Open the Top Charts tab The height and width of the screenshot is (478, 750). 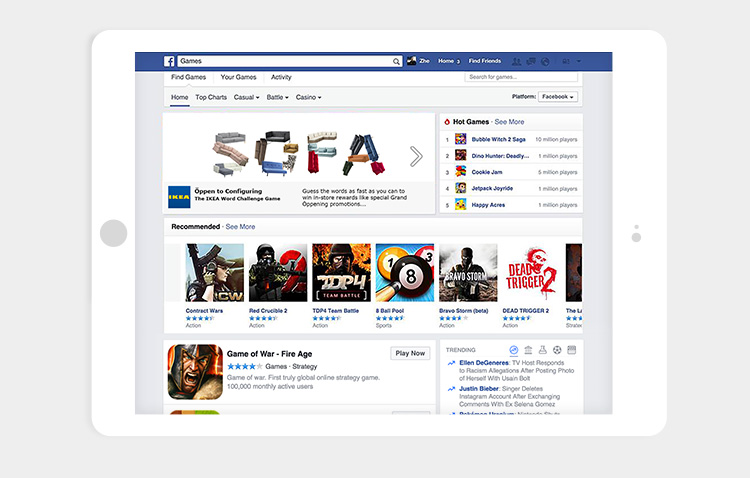click(x=211, y=97)
